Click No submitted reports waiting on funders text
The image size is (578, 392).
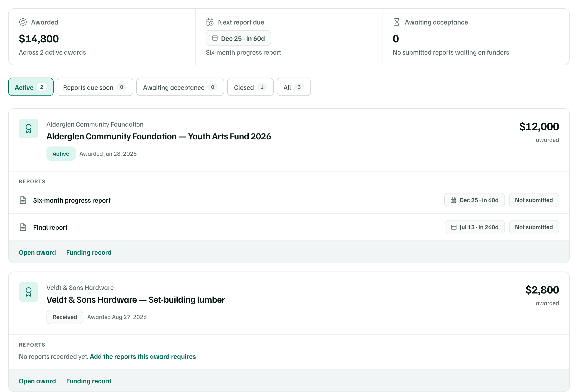(x=451, y=52)
